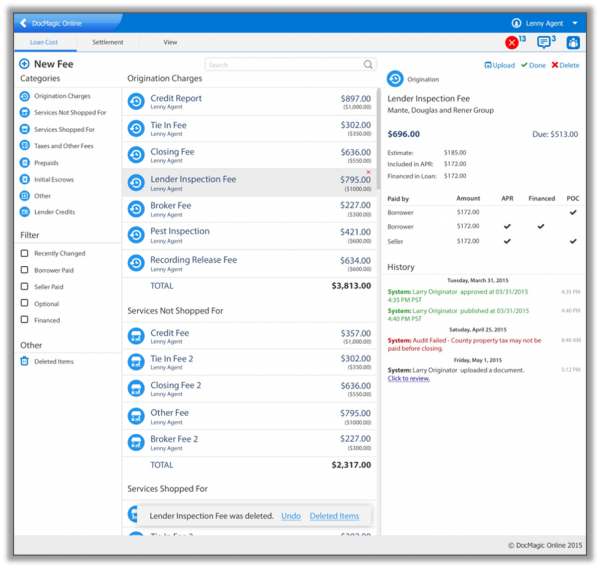Open the chat messages icon
This screenshot has width=600, height=568.
click(x=544, y=42)
